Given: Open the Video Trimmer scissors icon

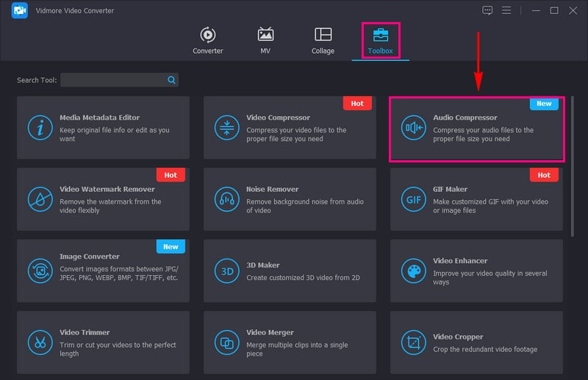Looking at the screenshot, I should (40, 342).
